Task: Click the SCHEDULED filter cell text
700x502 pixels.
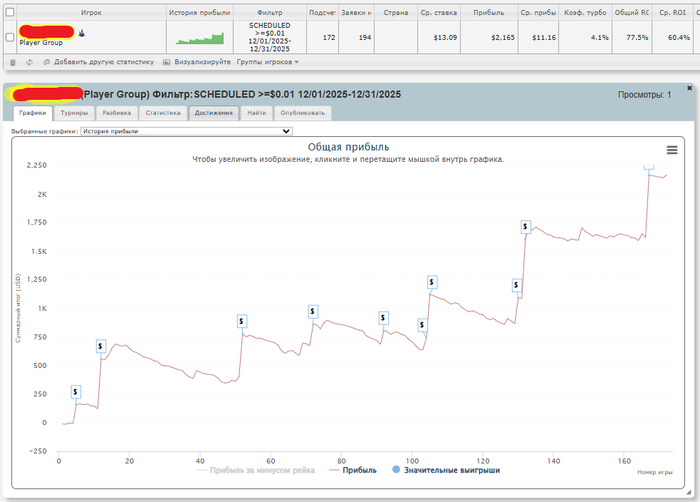Action: (270, 37)
